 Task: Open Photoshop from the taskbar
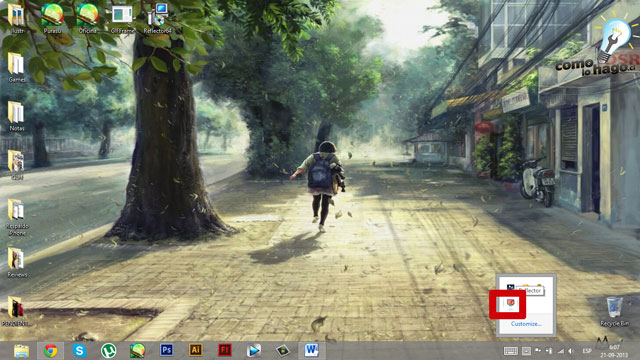coord(167,350)
